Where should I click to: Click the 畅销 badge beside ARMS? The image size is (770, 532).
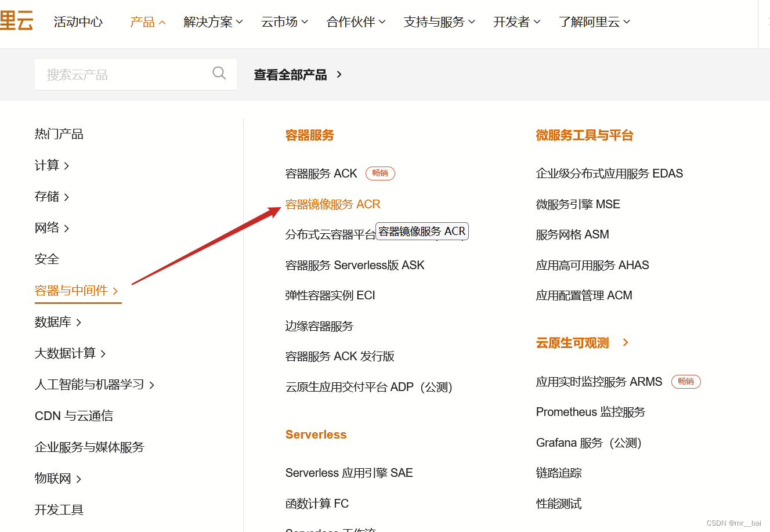(x=686, y=382)
